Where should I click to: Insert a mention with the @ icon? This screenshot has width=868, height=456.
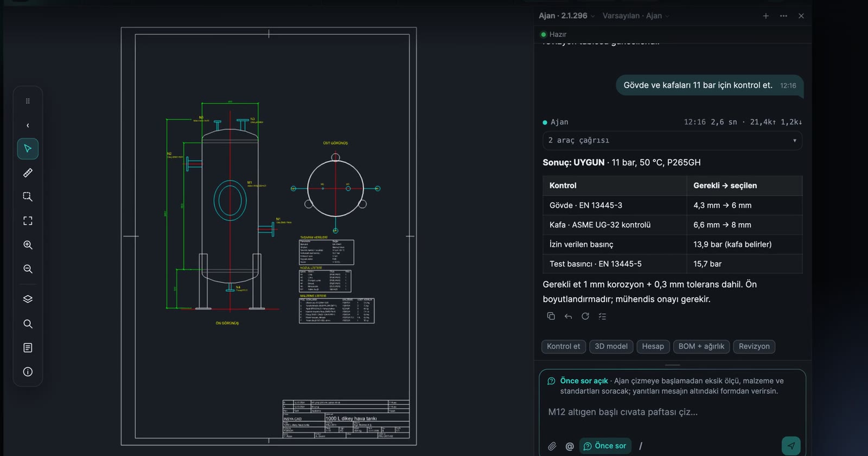[570, 446]
